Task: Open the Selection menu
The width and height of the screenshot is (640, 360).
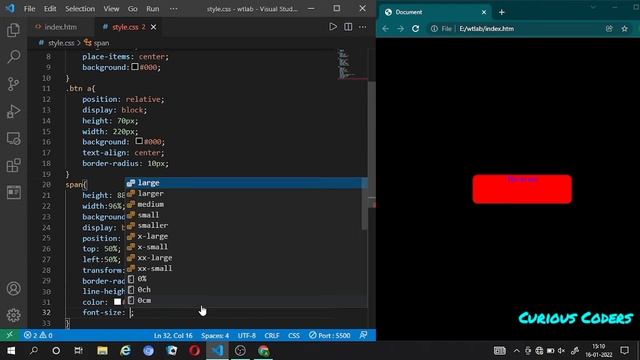Action: 80,9
